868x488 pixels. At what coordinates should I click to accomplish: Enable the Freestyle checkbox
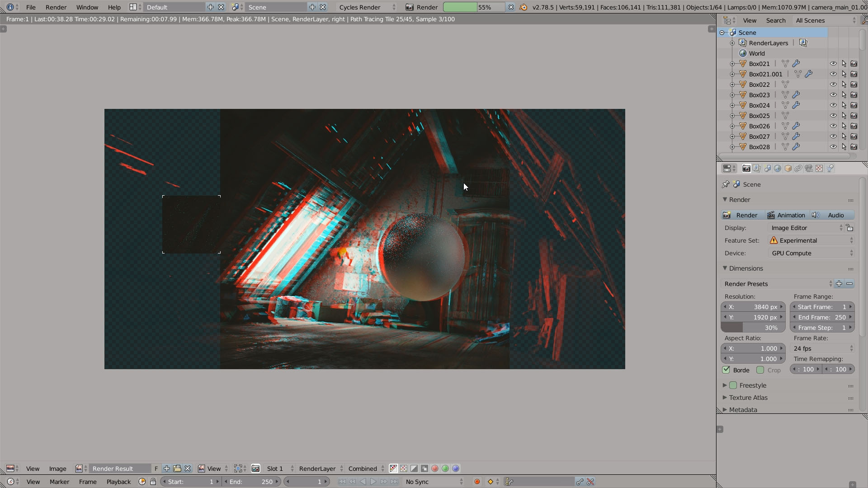point(733,385)
